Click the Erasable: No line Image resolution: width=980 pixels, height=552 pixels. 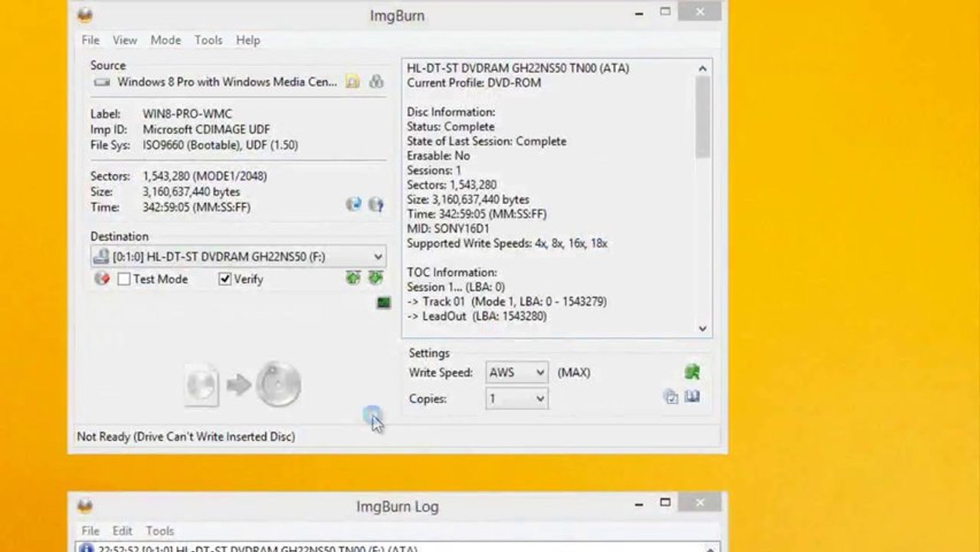pyautogui.click(x=439, y=156)
